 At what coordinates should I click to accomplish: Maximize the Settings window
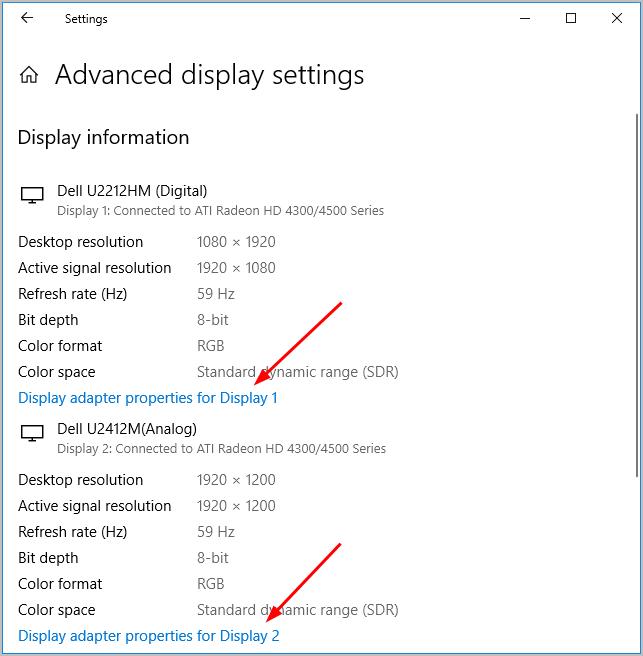tap(571, 18)
